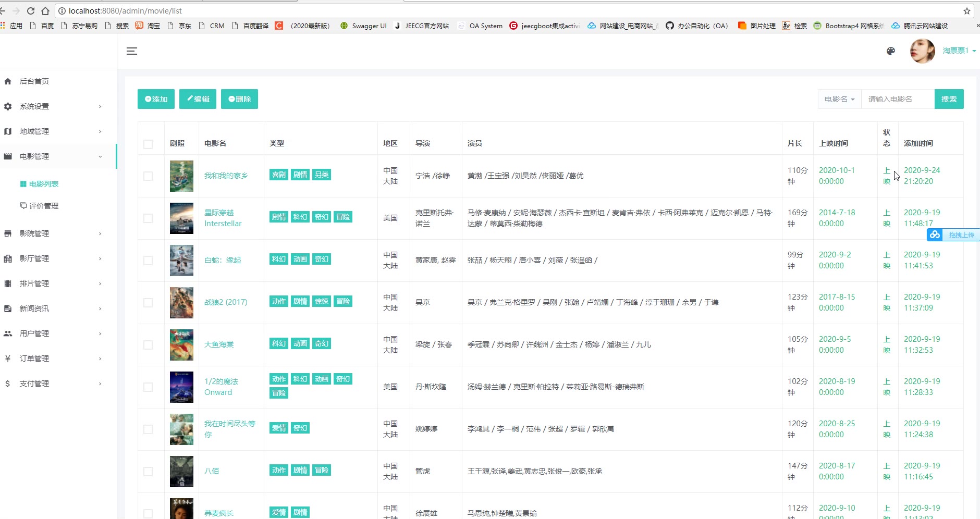
Task: Check the row for 大鱼海棠
Action: coord(148,345)
